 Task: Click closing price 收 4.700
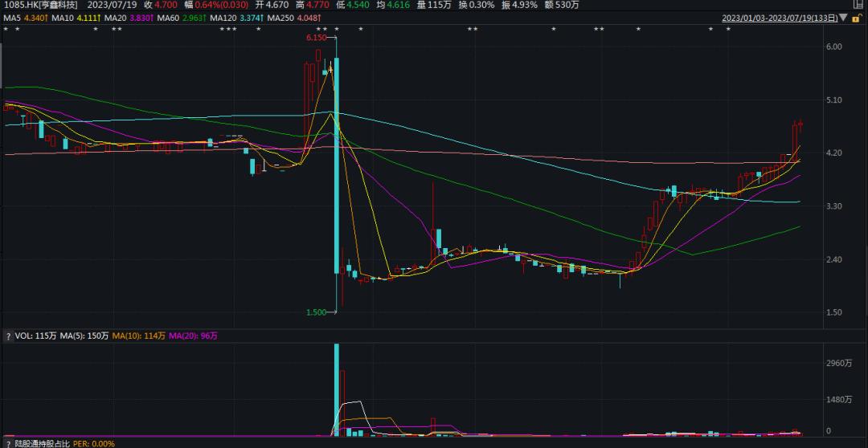161,5
